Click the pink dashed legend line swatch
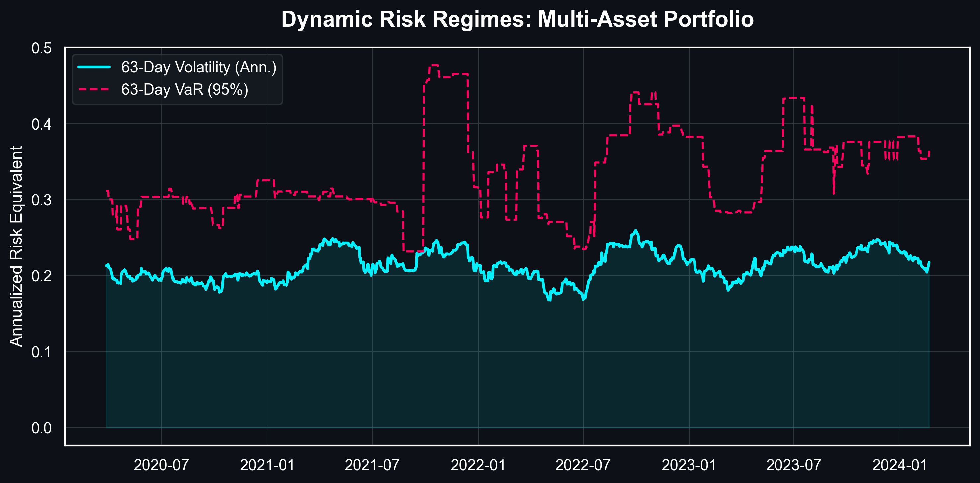 pyautogui.click(x=94, y=89)
